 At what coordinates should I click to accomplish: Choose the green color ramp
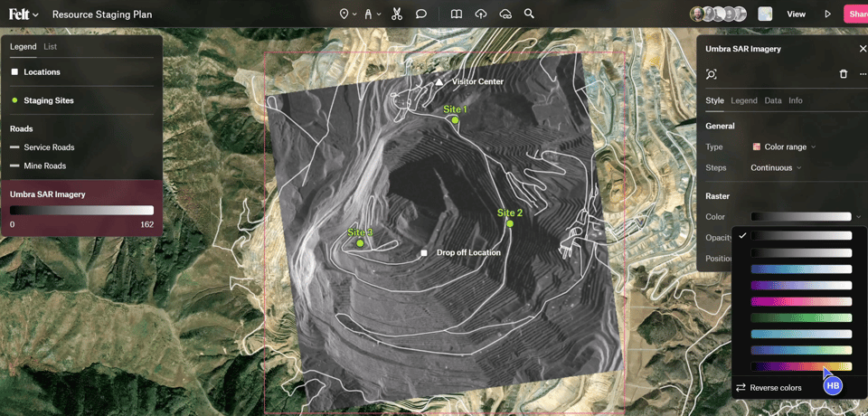pos(801,318)
